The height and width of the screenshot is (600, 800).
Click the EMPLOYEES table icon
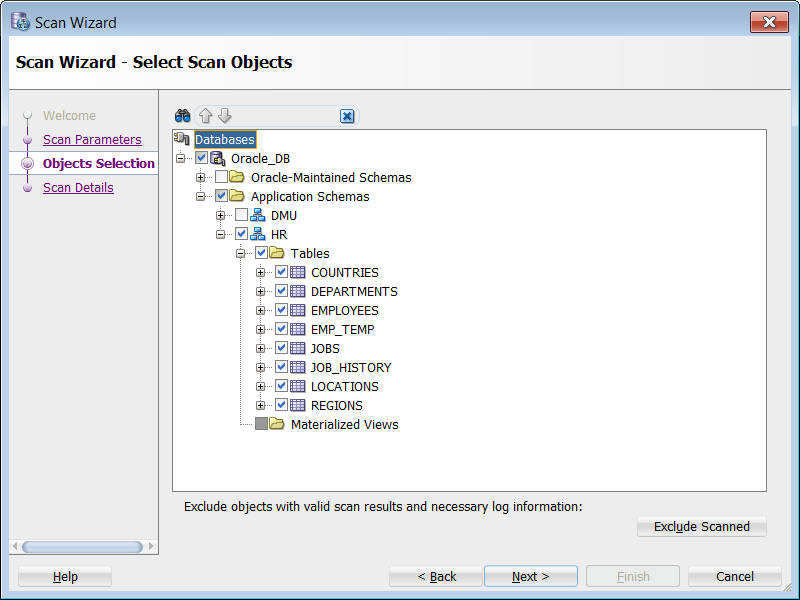pyautogui.click(x=297, y=310)
